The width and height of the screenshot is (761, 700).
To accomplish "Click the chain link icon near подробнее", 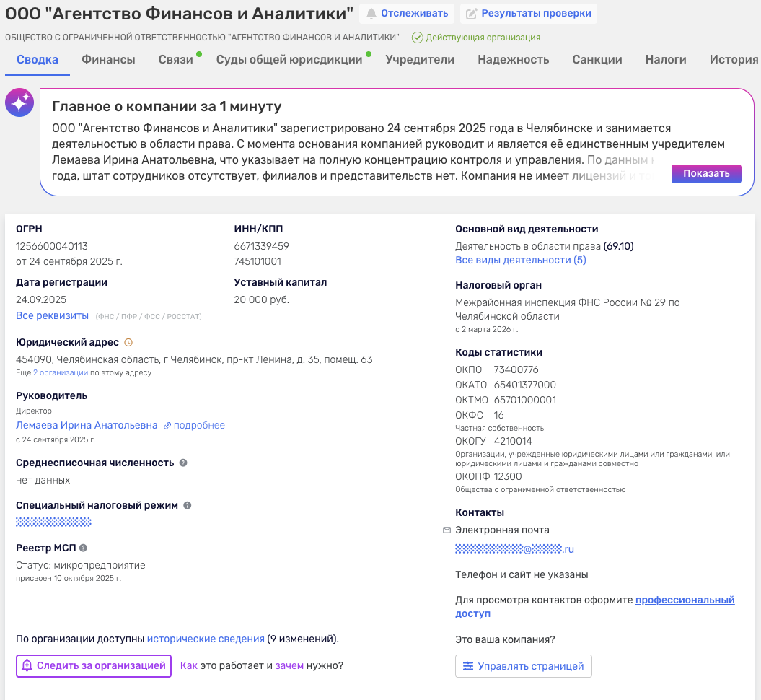I will (167, 426).
